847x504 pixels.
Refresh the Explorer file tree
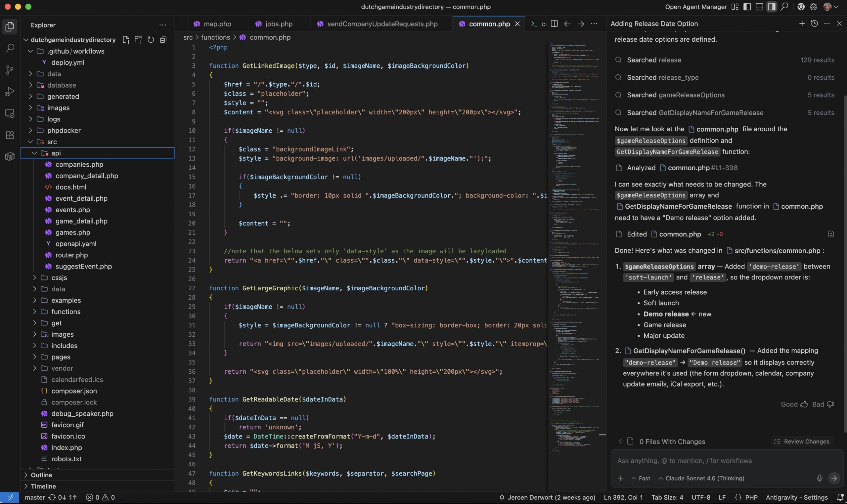pos(151,40)
